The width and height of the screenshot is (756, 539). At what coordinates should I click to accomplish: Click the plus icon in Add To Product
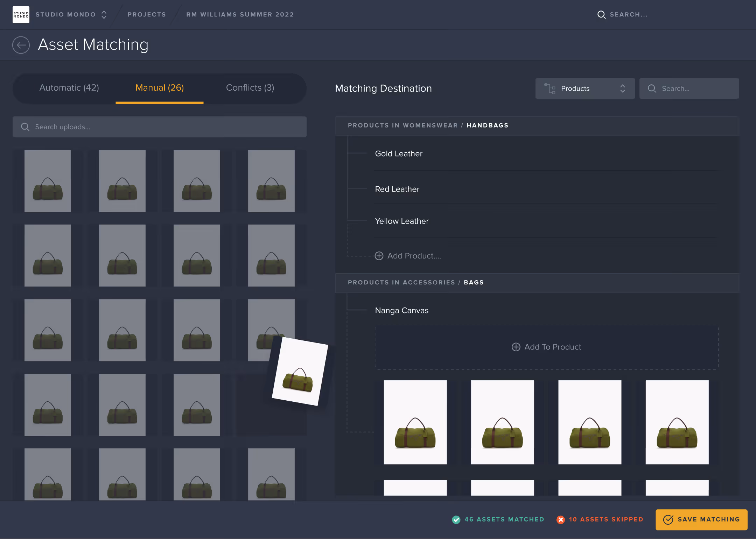(x=516, y=347)
